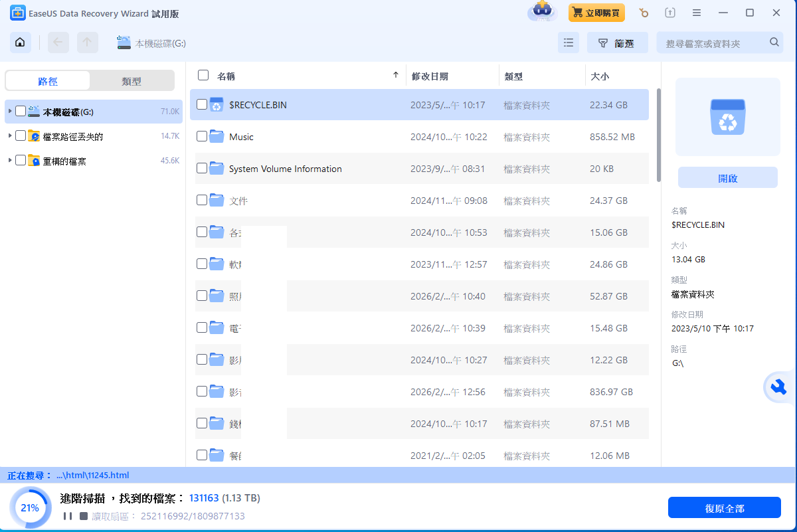Click the license key activation icon
Viewport: 797px width, 532px height.
(x=644, y=12)
